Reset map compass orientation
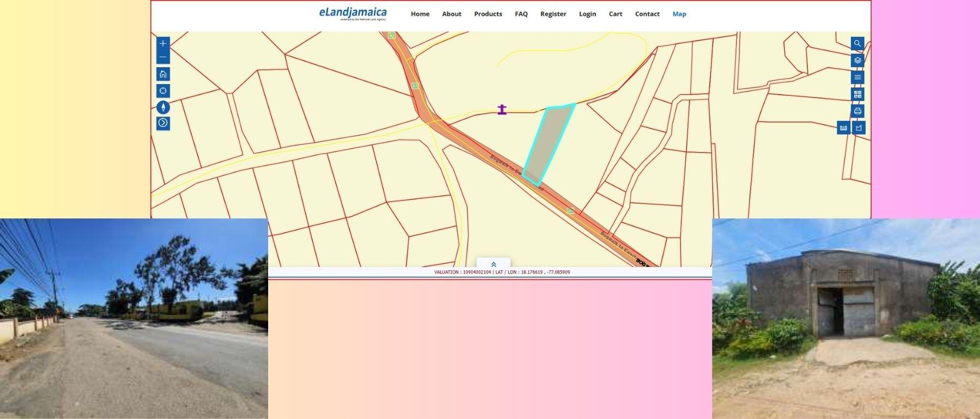980x419 pixels. (x=163, y=107)
